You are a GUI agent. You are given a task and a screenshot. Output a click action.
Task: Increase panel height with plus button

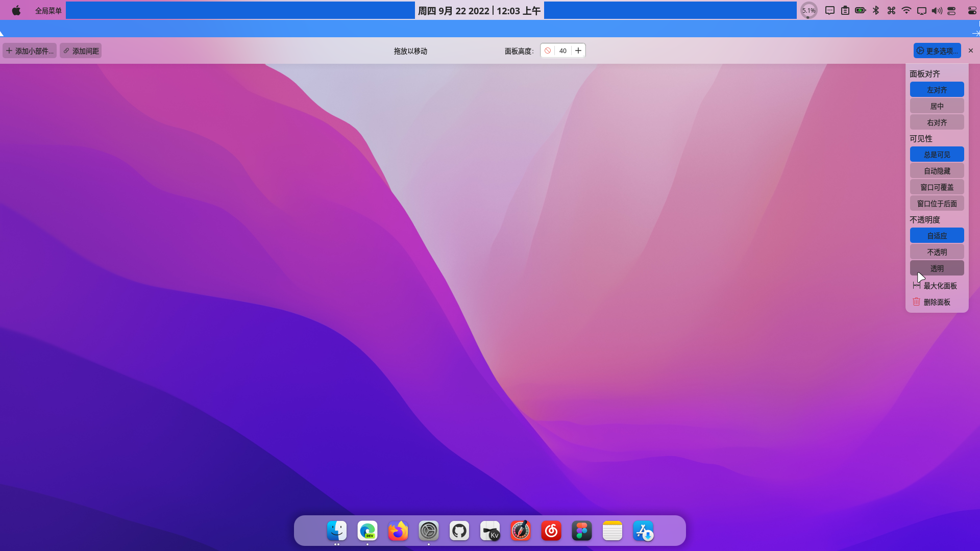pos(578,51)
